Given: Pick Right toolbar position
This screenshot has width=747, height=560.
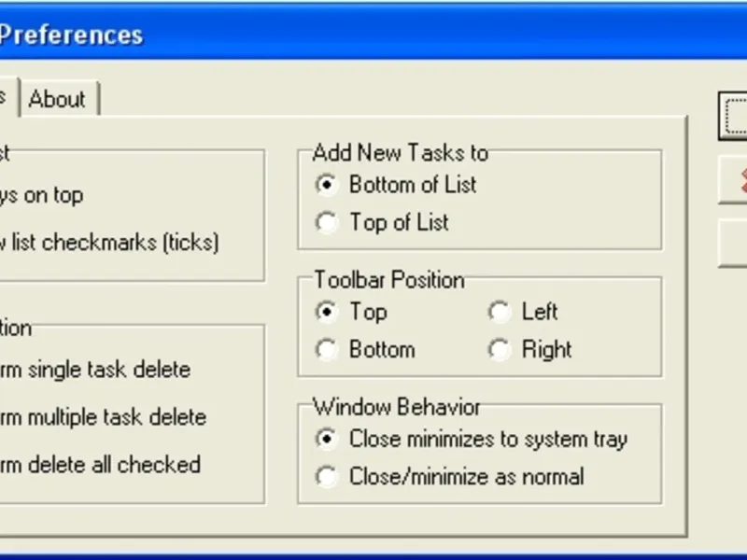Looking at the screenshot, I should point(500,350).
